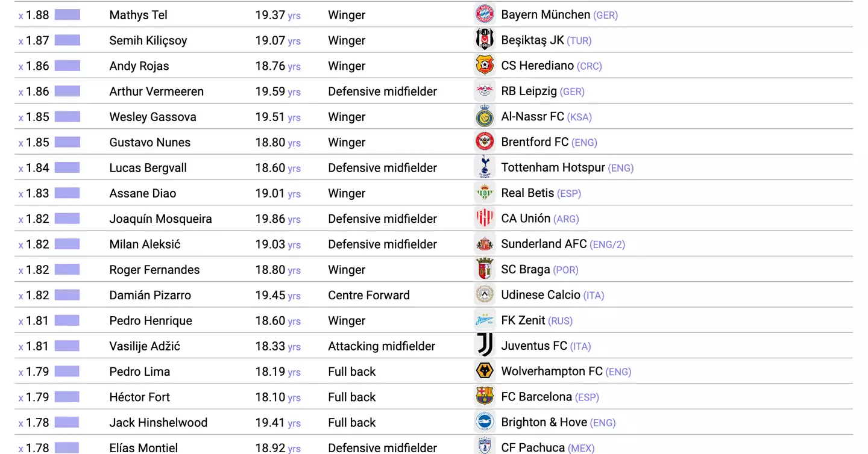This screenshot has width=868, height=454.
Task: Click the CS Herediano club crest
Action: coord(485,65)
